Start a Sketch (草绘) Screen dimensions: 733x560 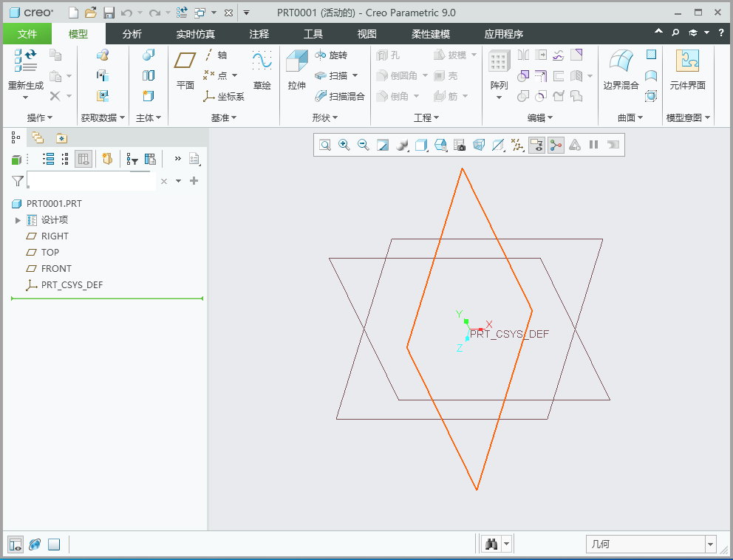262,70
